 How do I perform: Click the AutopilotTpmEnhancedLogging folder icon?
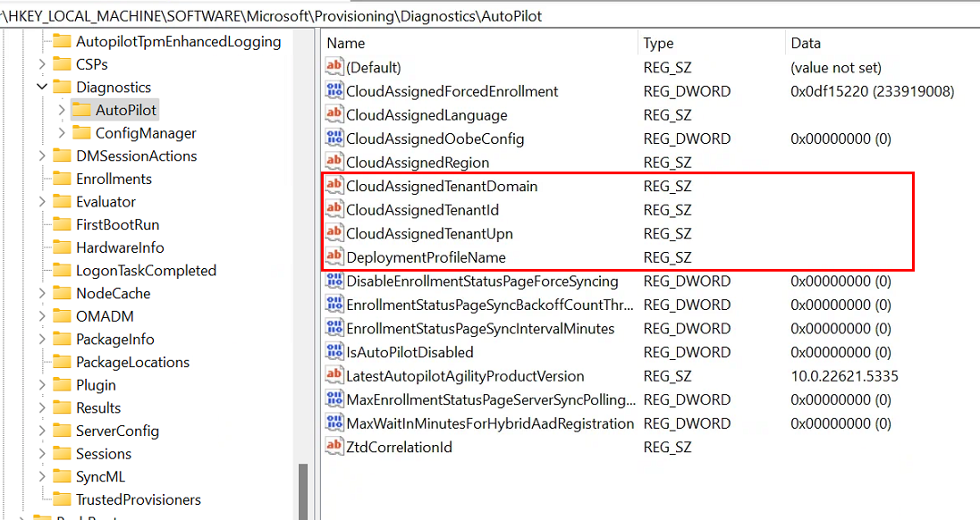pos(60,41)
